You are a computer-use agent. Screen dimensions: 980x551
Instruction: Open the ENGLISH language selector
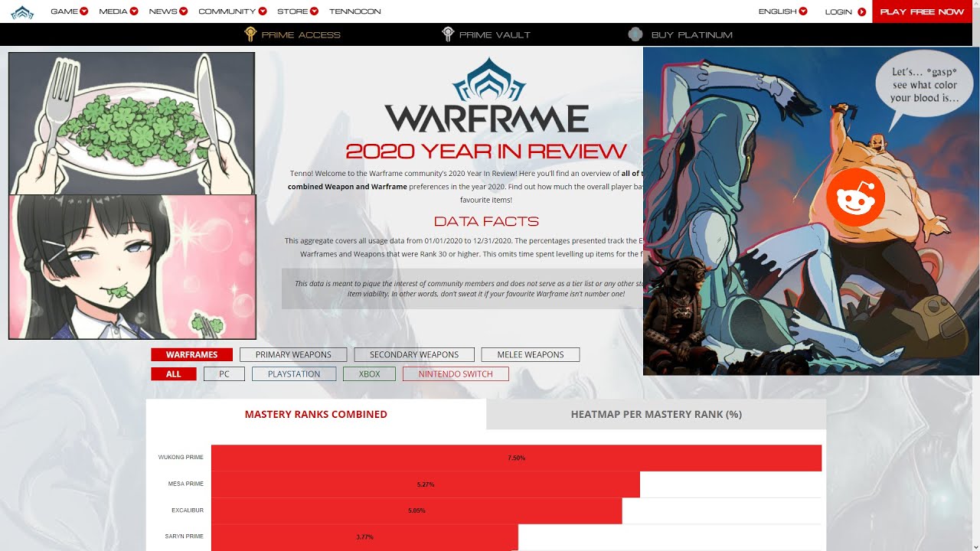pos(782,11)
